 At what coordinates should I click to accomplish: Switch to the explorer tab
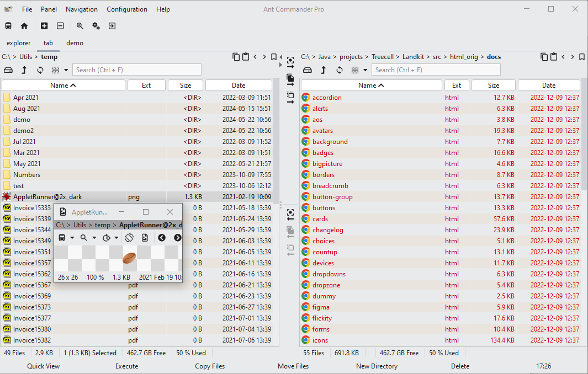[19, 43]
